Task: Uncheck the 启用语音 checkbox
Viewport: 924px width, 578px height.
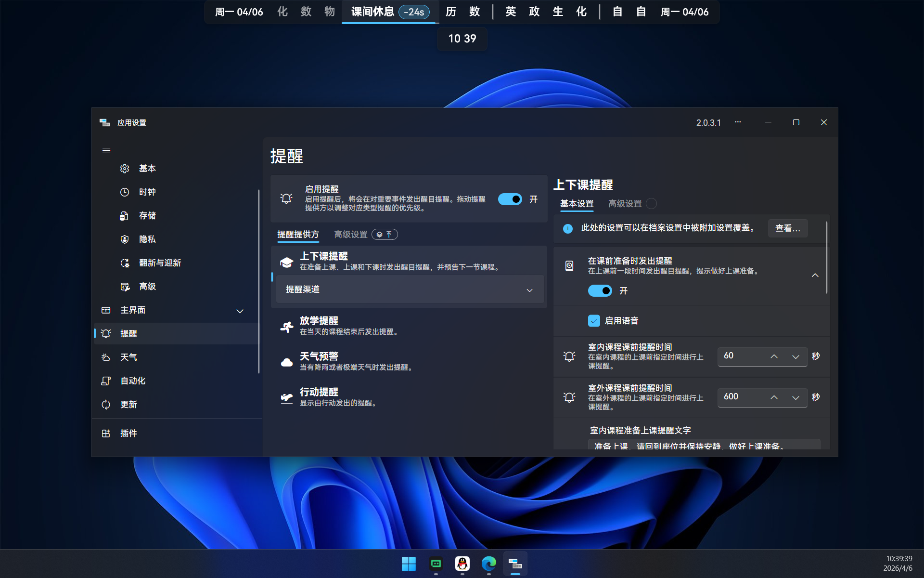Action: coord(595,320)
